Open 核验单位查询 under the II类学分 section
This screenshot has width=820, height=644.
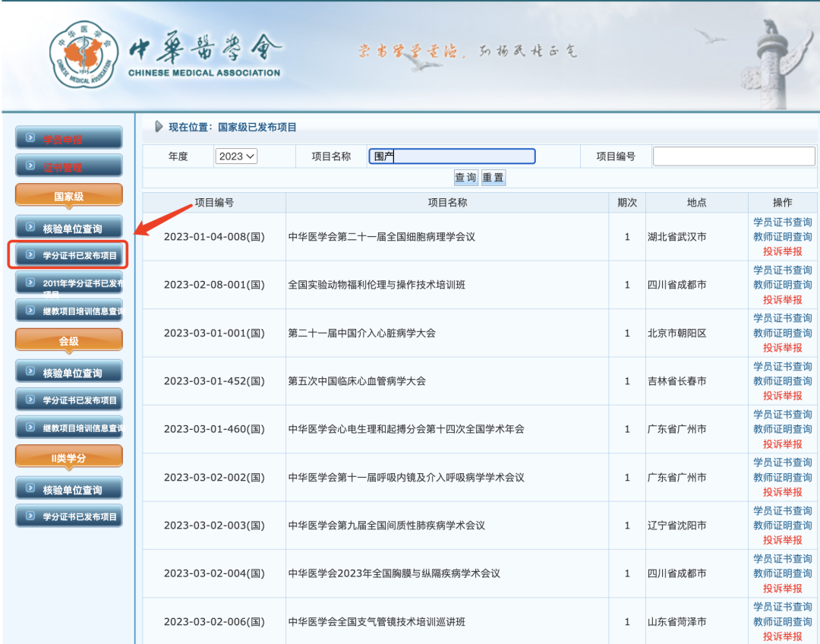coord(69,490)
